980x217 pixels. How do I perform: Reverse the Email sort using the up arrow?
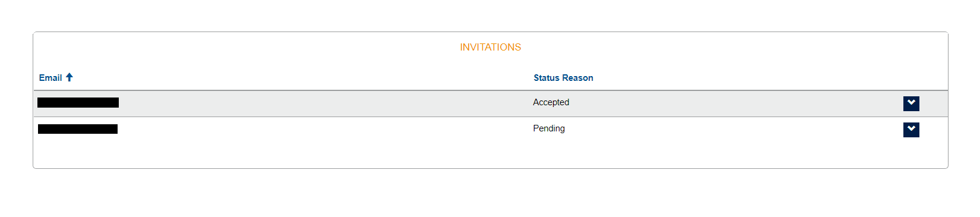(x=69, y=77)
